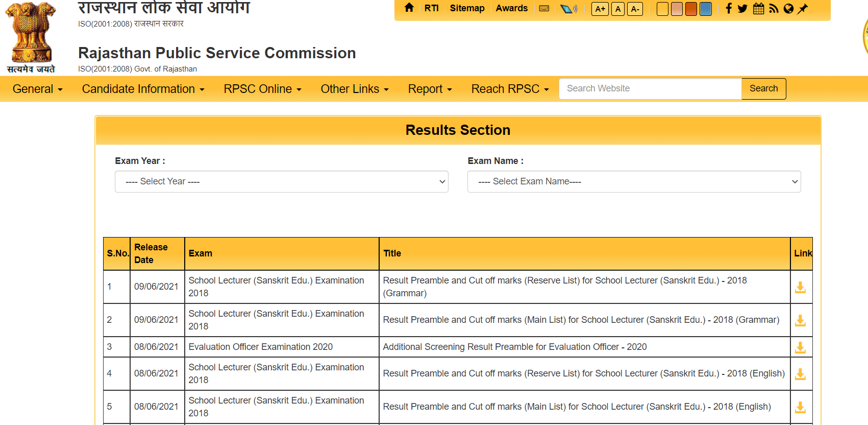
Task: Select the yellow color theme
Action: point(662,9)
